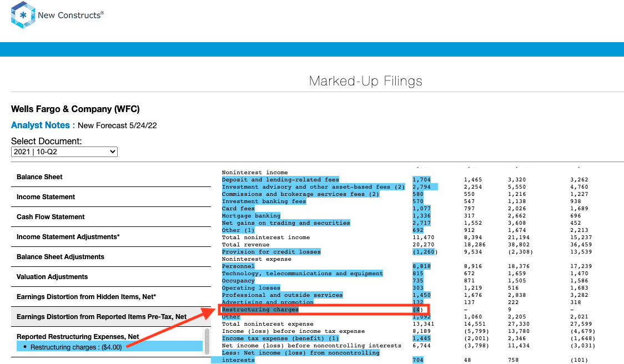Viewport: 624px width, 364px height.
Task: Open Income Statement Adjustments section
Action: pyautogui.click(x=68, y=237)
